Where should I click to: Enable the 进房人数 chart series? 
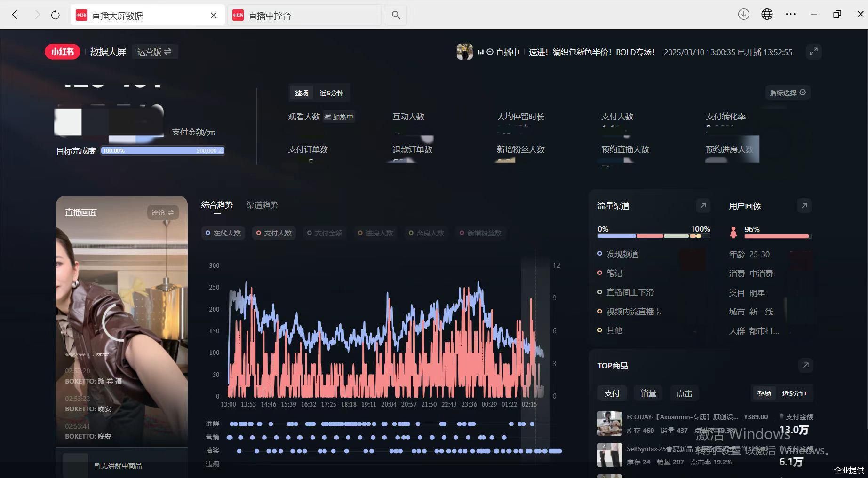375,233
